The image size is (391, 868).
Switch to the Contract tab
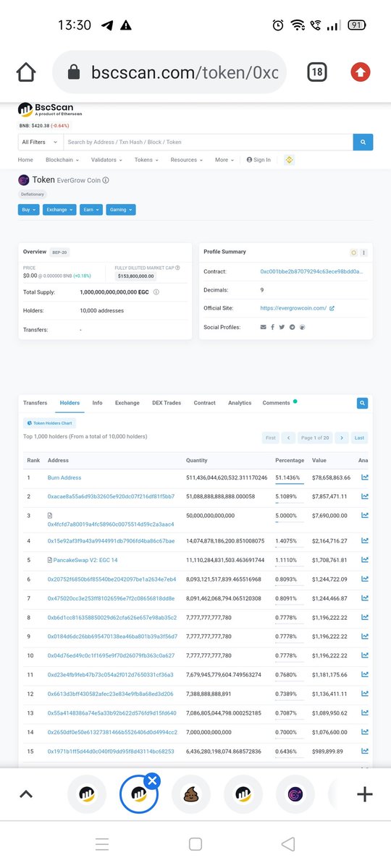click(205, 403)
